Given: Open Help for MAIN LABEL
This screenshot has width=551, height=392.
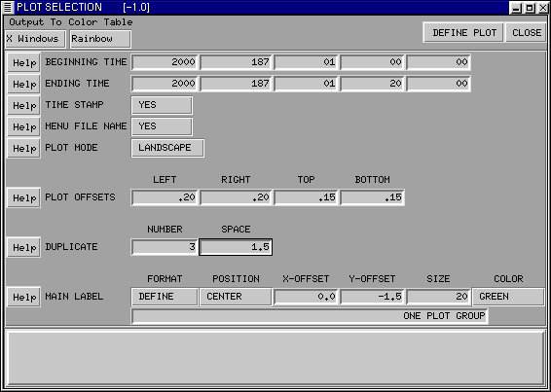Looking at the screenshot, I should 24,297.
